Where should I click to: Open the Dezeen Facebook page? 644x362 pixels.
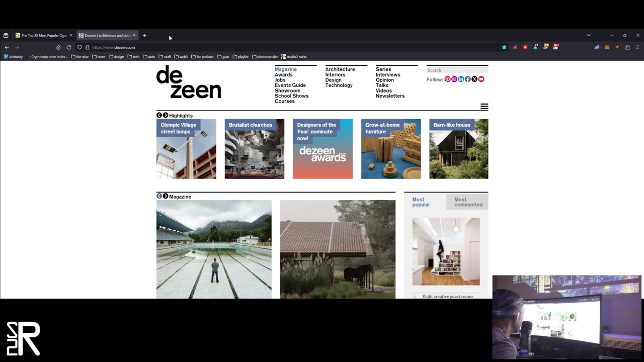tap(467, 79)
